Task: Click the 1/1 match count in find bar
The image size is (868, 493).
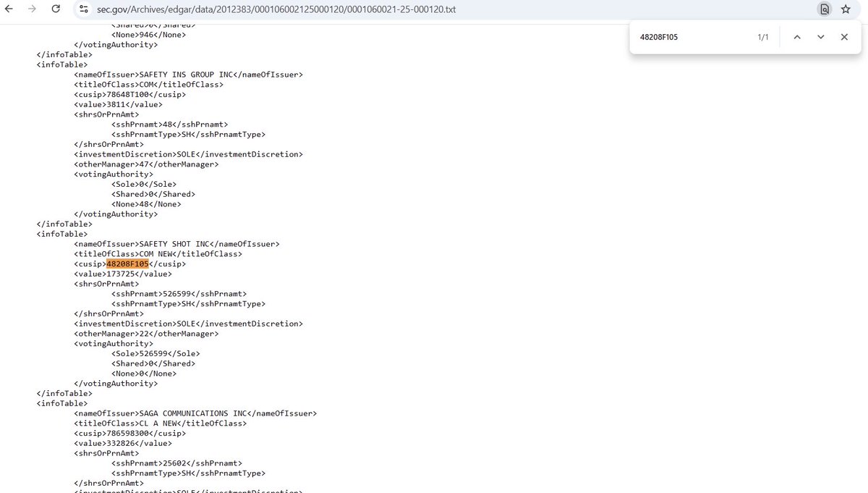Action: pyautogui.click(x=763, y=37)
